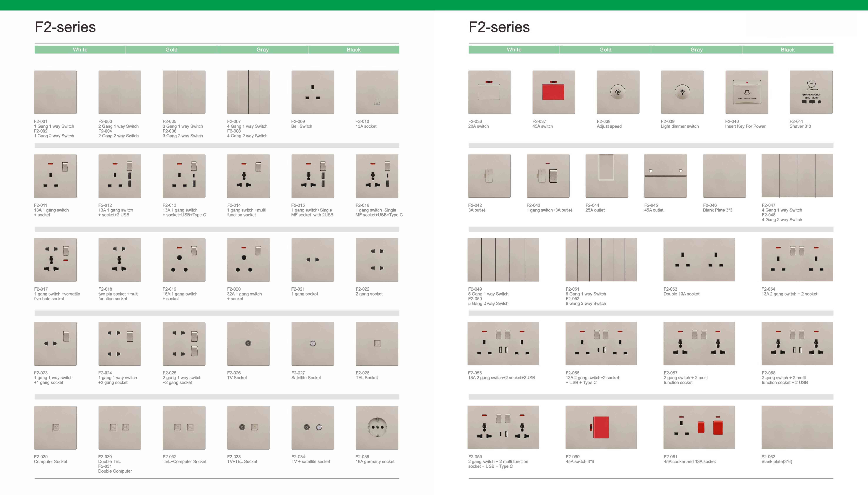
Task: Select the Black tab above product F2-010
Action: point(354,50)
